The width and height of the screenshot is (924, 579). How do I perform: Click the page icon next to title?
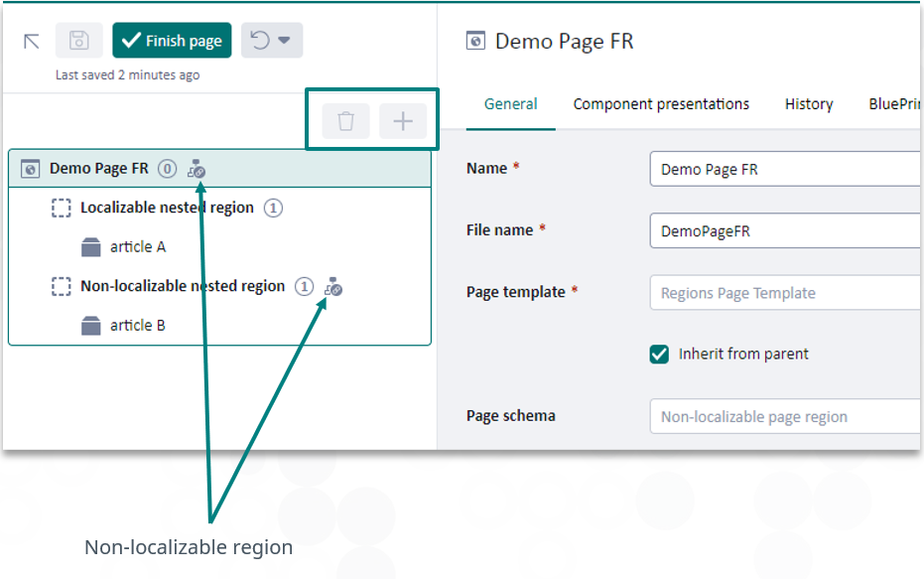pos(475,41)
